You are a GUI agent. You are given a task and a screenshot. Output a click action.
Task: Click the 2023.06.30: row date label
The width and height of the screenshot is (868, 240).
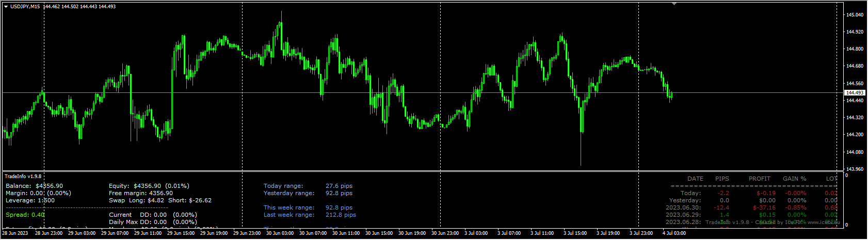[x=683, y=207]
